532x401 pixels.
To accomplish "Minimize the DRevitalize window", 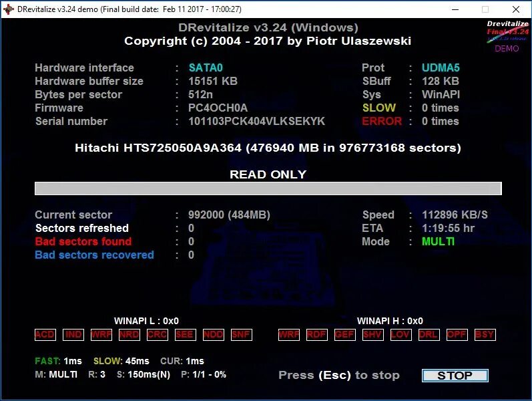I will [x=455, y=9].
